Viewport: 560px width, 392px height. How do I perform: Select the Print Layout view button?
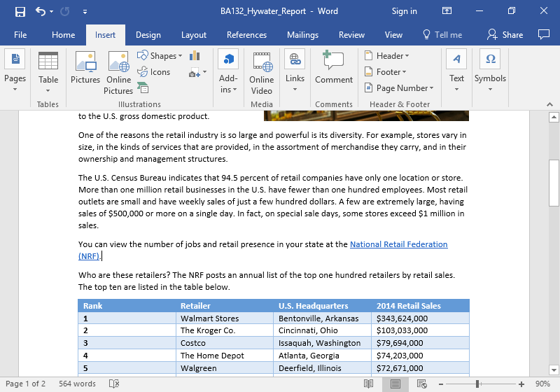pyautogui.click(x=395, y=384)
